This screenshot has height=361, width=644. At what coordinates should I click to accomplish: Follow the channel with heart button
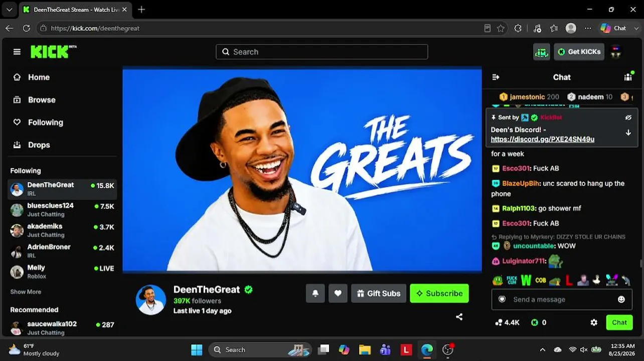point(338,293)
